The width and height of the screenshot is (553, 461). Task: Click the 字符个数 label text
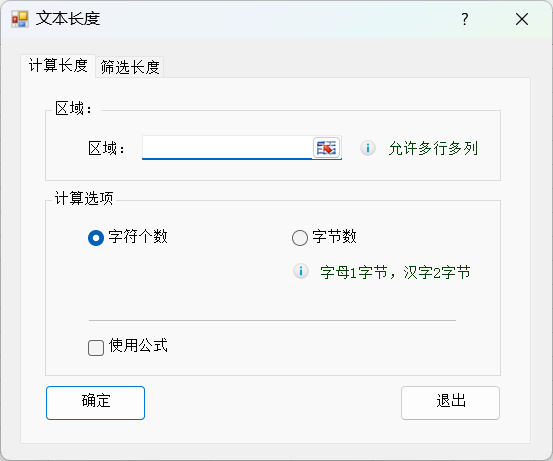138,236
